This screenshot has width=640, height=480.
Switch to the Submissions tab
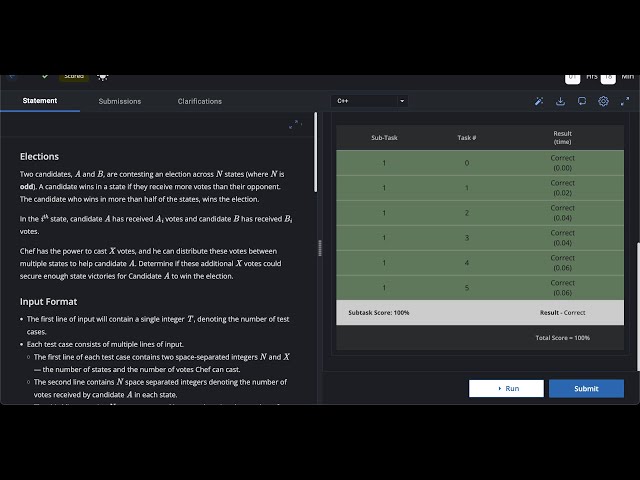coord(120,101)
